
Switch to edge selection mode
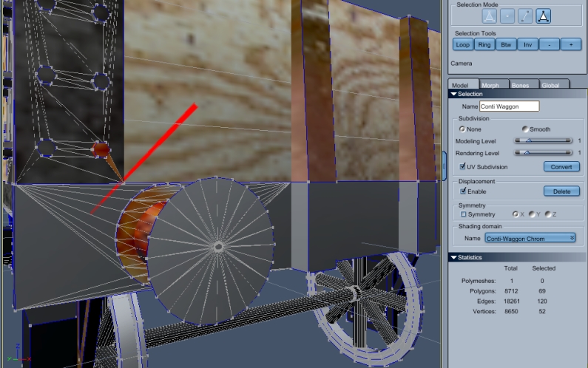pos(525,16)
